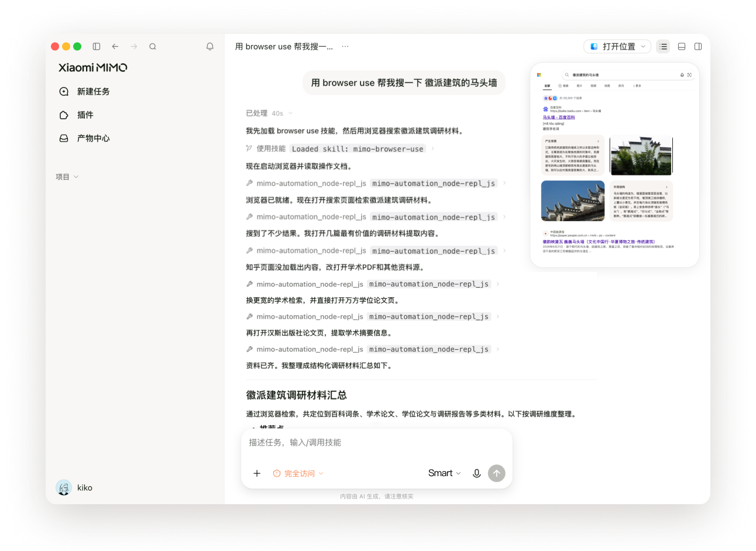Click the plus attachment icon
This screenshot has width=756, height=551.
pyautogui.click(x=257, y=473)
